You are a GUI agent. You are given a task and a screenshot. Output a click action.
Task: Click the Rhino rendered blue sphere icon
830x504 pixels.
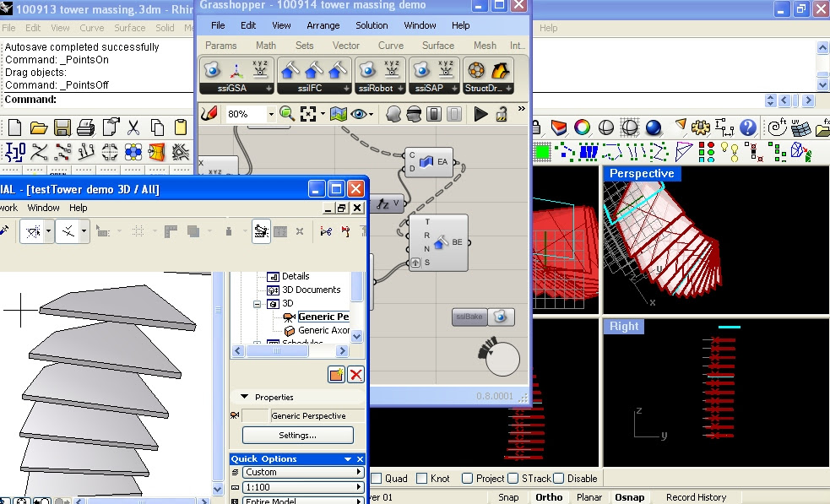coord(654,127)
